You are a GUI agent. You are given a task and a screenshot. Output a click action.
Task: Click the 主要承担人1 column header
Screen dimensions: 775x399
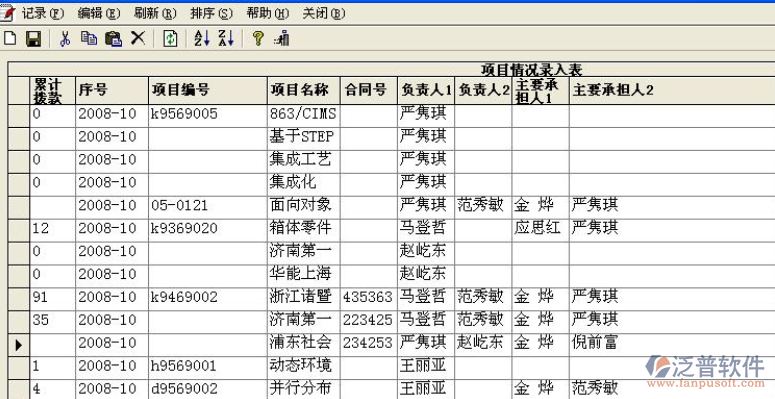pos(541,90)
